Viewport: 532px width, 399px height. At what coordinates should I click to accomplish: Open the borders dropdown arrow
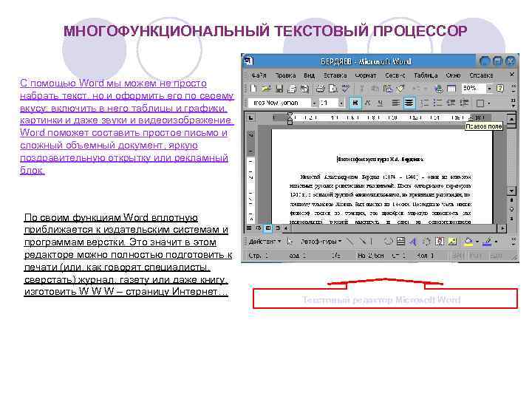(489, 103)
